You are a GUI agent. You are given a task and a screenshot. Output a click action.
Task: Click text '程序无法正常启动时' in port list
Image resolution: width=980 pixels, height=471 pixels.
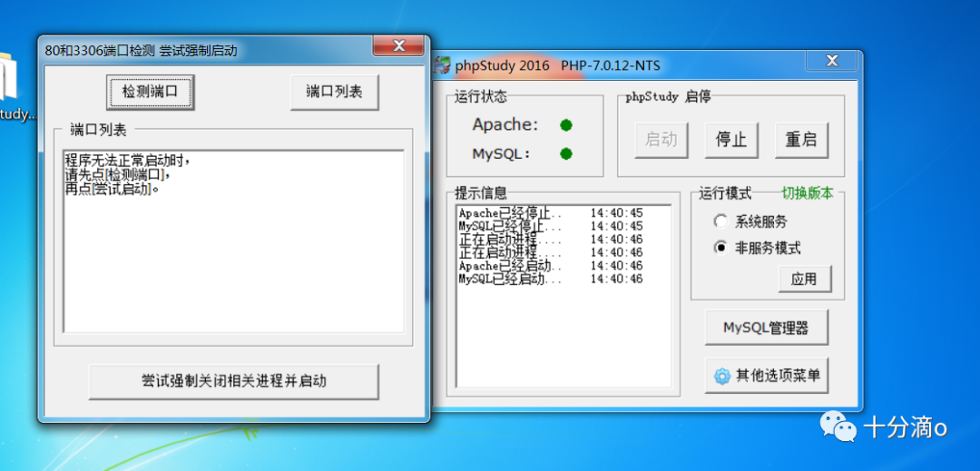tap(127, 161)
